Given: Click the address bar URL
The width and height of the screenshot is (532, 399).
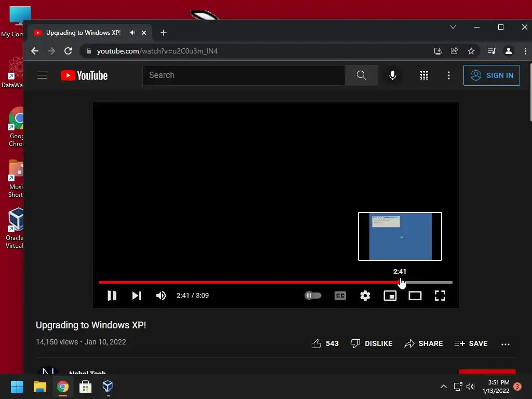Looking at the screenshot, I should (x=157, y=51).
